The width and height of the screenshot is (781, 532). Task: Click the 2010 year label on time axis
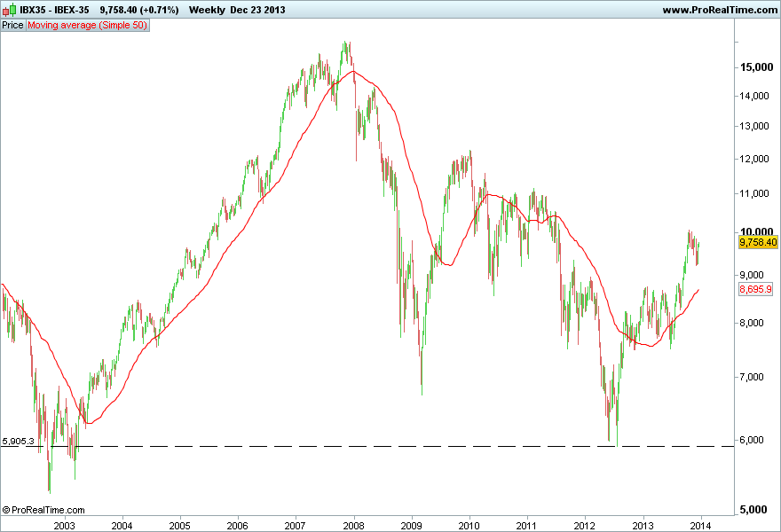coord(469,526)
